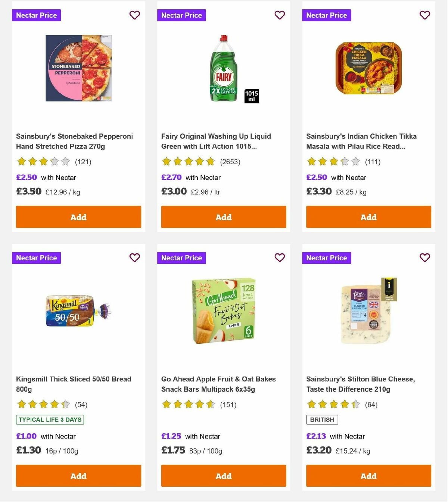
Task: Click the Nectar Price badge on the Stilton cheese
Action: click(327, 258)
